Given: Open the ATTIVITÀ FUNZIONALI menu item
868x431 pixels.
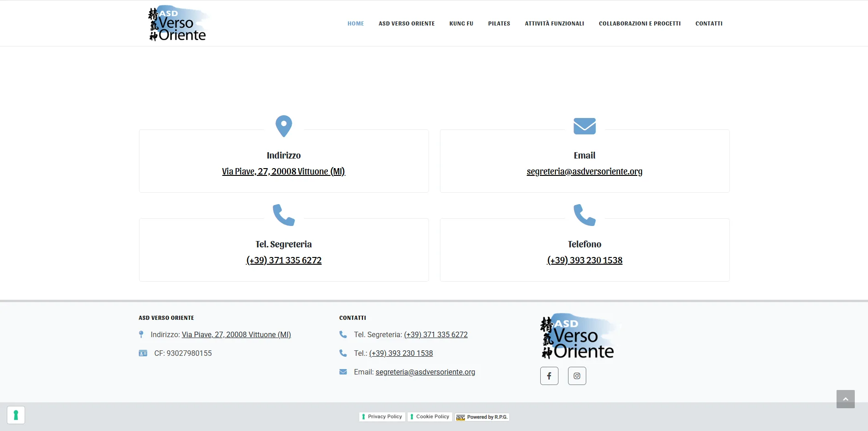Looking at the screenshot, I should (554, 24).
